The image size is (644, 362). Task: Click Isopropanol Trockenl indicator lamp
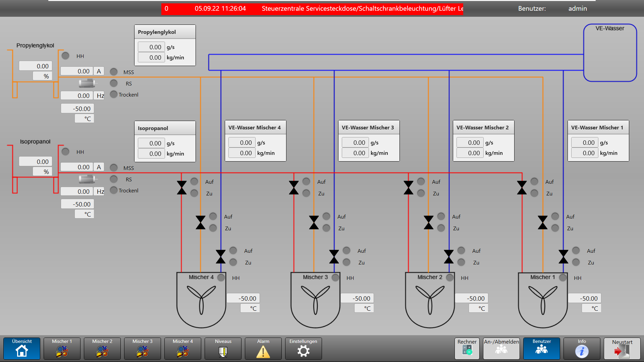114,190
